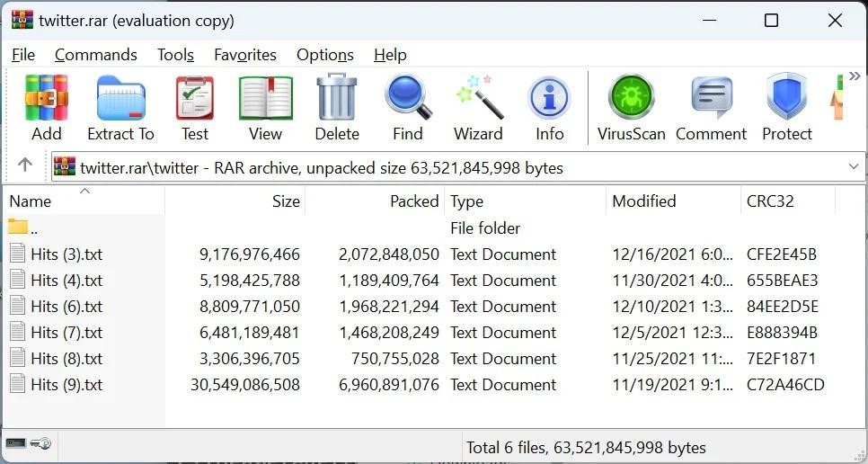Expand the address bar path dropdown
868x464 pixels.
click(x=853, y=167)
